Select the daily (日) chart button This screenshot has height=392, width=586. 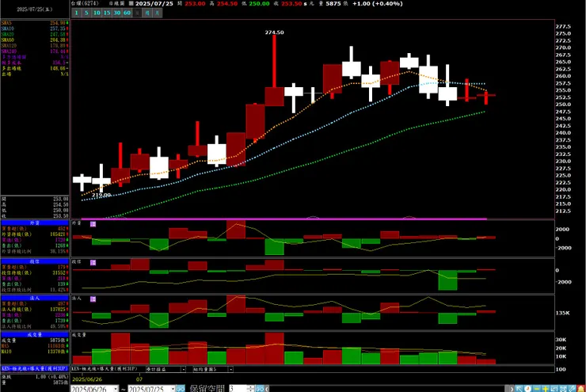tap(137, 13)
